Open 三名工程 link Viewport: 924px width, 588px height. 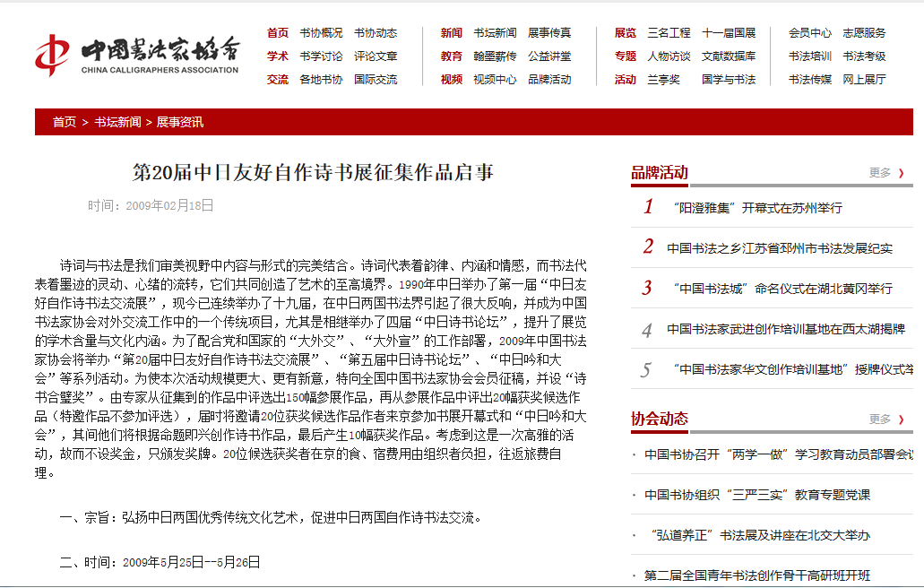click(x=669, y=33)
